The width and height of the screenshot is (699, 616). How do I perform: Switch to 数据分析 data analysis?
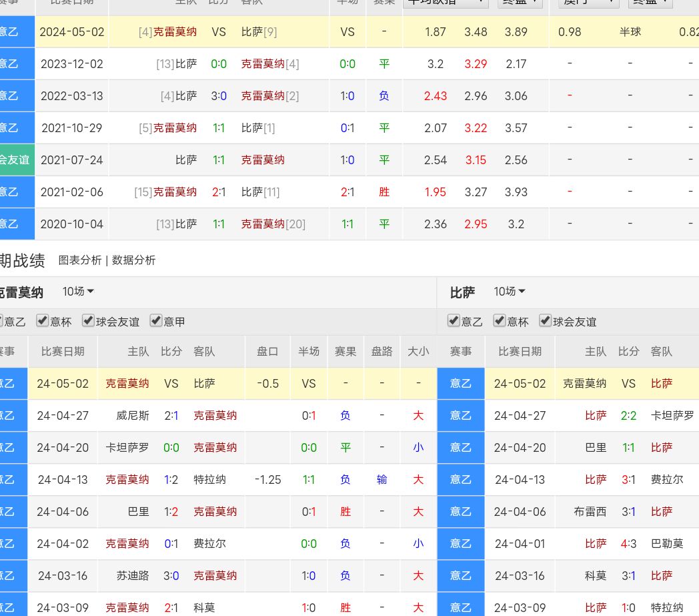133,260
